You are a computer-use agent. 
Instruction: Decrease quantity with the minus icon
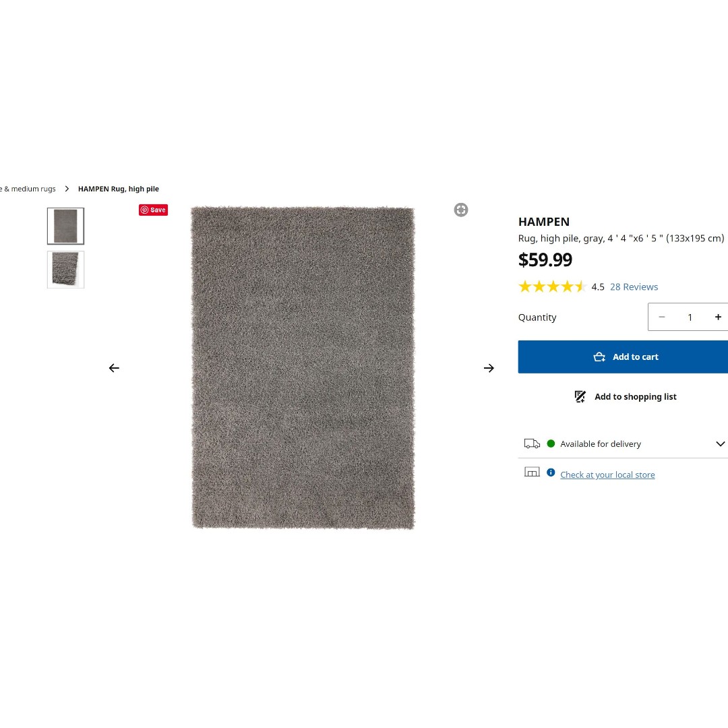point(662,317)
